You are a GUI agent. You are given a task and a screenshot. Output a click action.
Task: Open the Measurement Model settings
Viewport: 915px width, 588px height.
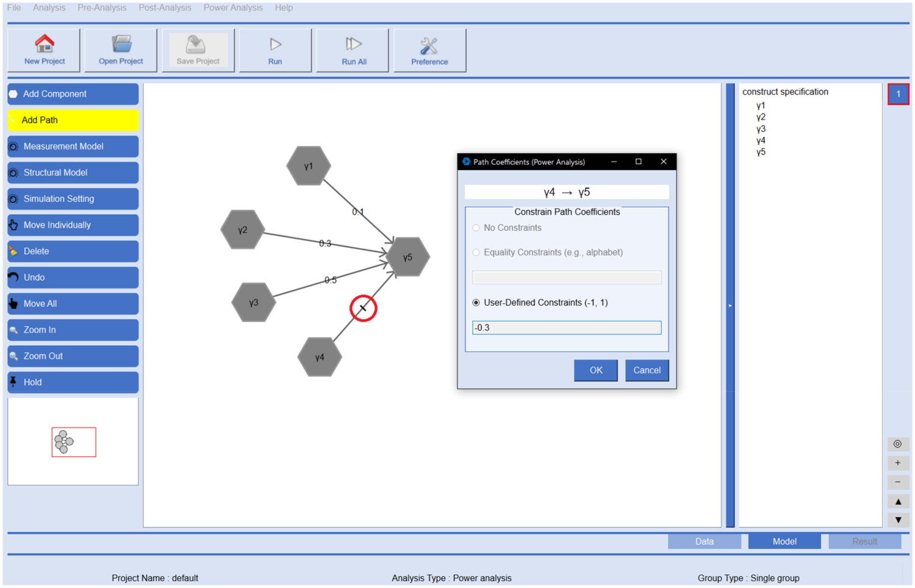(73, 146)
